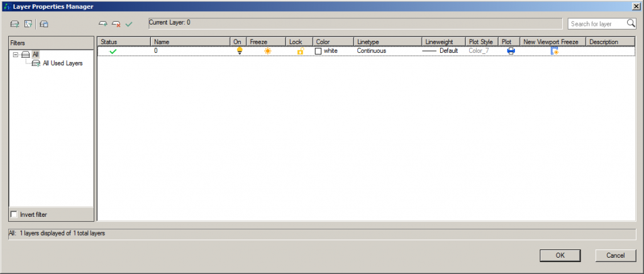This screenshot has height=274, width=644.
Task: Sort by the Lineweight column header
Action: [444, 42]
